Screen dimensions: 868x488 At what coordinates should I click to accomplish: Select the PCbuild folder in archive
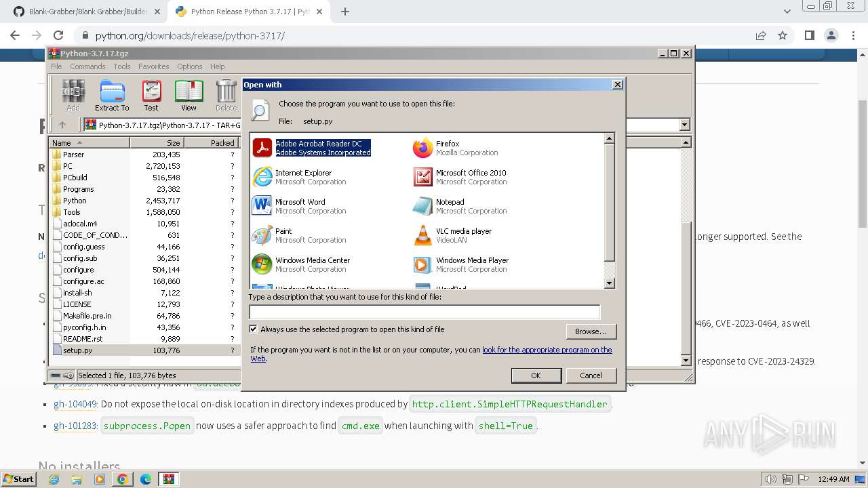(x=143, y=178)
